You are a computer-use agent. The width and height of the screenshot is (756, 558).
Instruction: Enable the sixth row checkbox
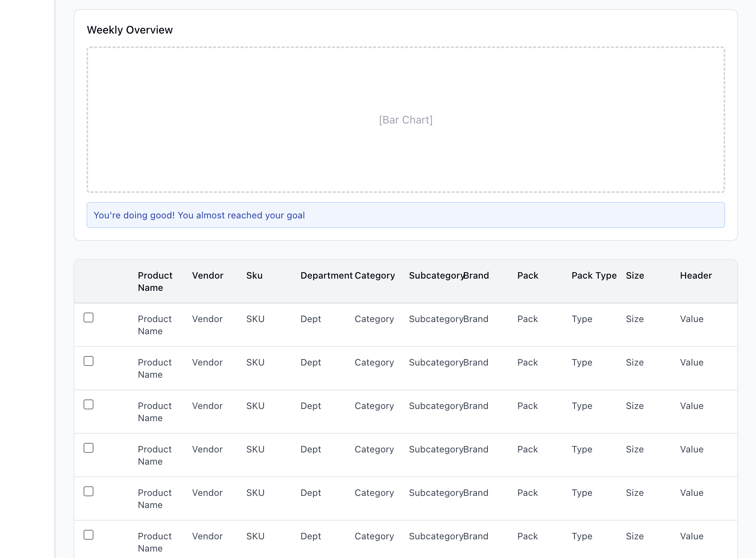88,535
